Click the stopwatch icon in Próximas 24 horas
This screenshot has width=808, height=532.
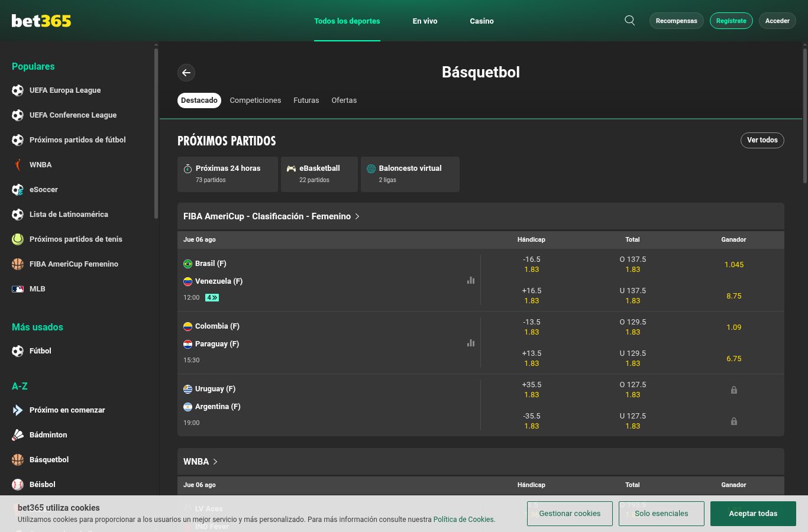[188, 168]
